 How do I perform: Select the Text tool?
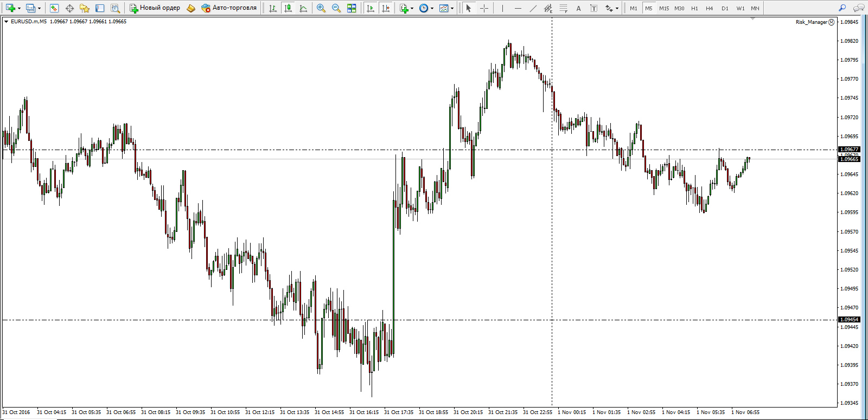click(x=578, y=8)
